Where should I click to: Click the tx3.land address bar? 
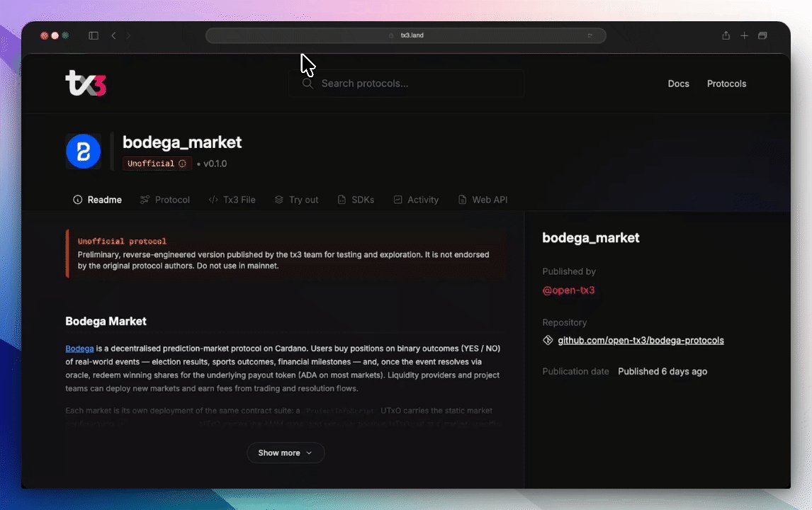coord(406,35)
